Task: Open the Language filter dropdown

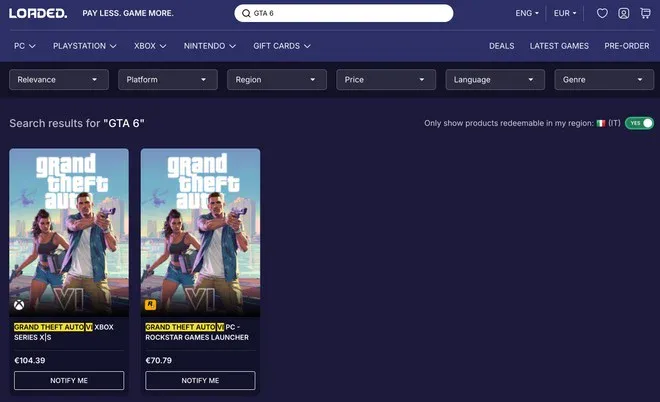Action: (495, 80)
